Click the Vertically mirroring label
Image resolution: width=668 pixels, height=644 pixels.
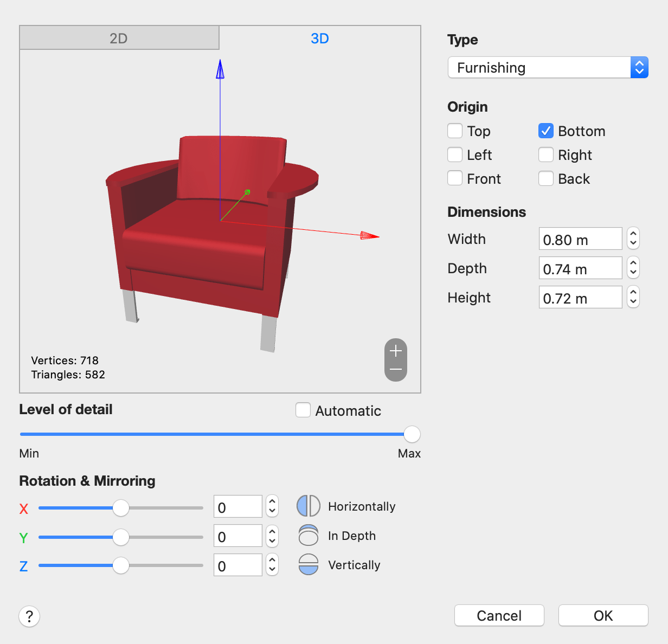pos(354,565)
